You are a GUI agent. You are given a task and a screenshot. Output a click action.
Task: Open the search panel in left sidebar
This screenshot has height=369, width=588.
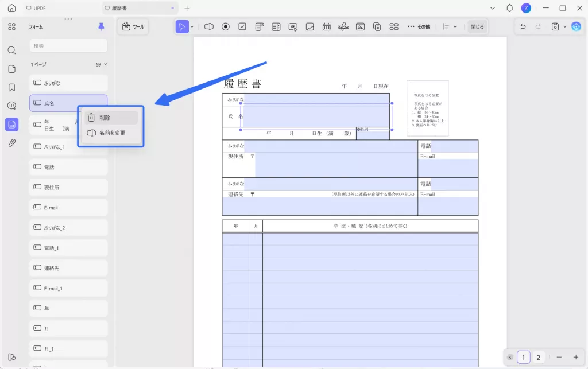point(11,50)
